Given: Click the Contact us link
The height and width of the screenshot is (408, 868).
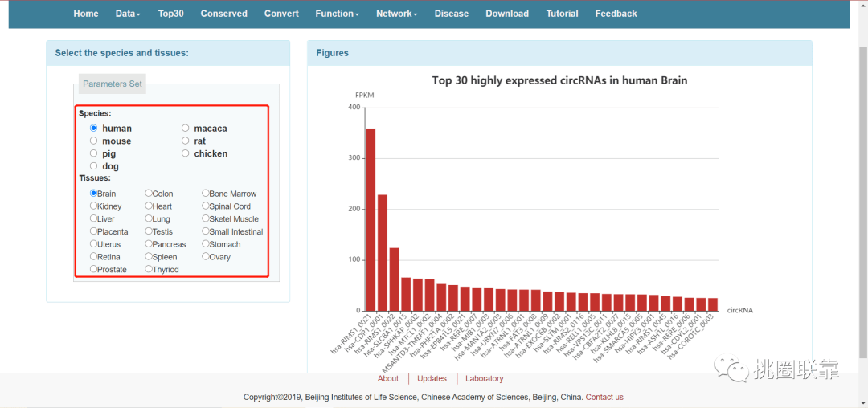Looking at the screenshot, I should coord(604,397).
